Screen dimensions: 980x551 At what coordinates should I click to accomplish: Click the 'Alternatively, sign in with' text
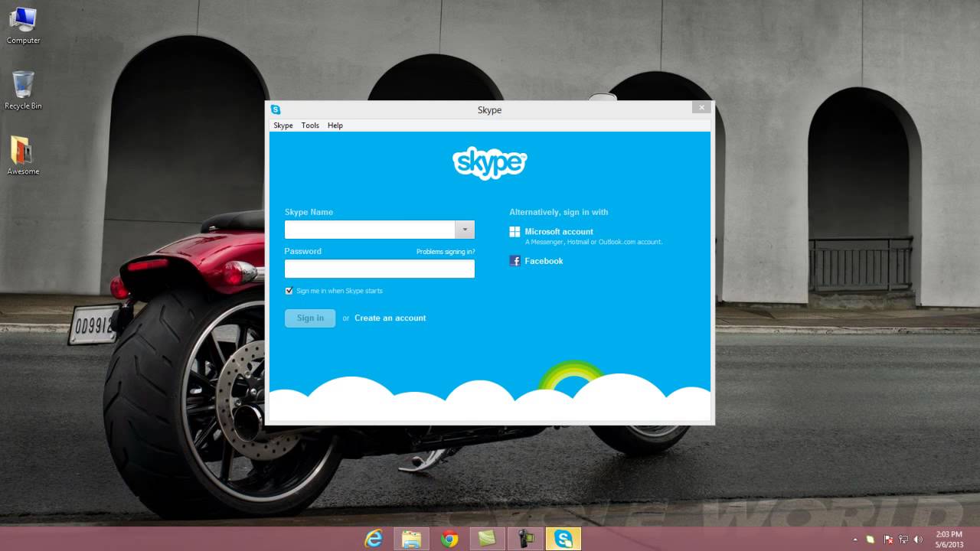[x=559, y=212]
